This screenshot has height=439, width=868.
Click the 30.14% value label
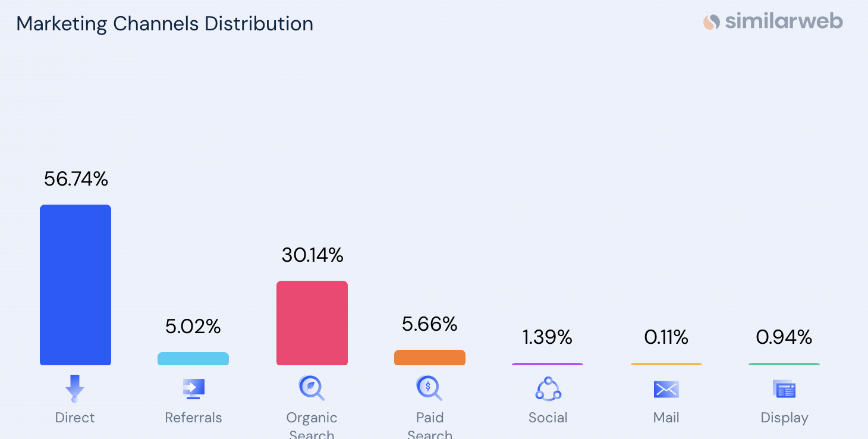point(312,255)
